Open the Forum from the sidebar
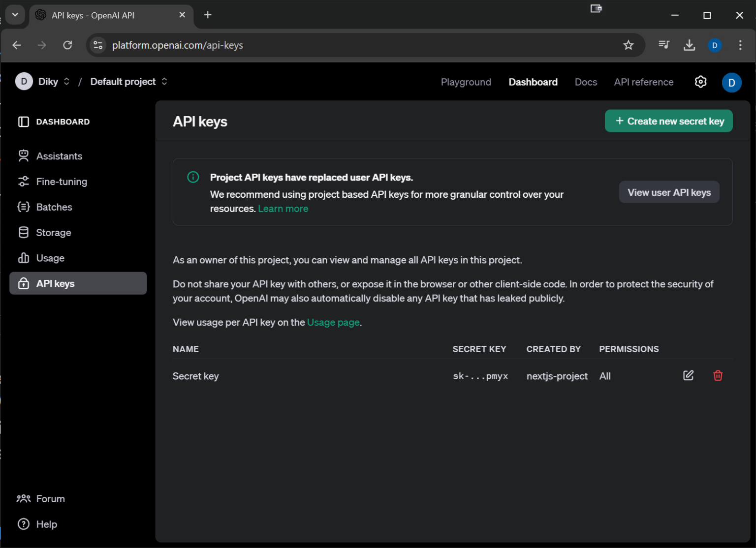756x548 pixels. [50, 498]
